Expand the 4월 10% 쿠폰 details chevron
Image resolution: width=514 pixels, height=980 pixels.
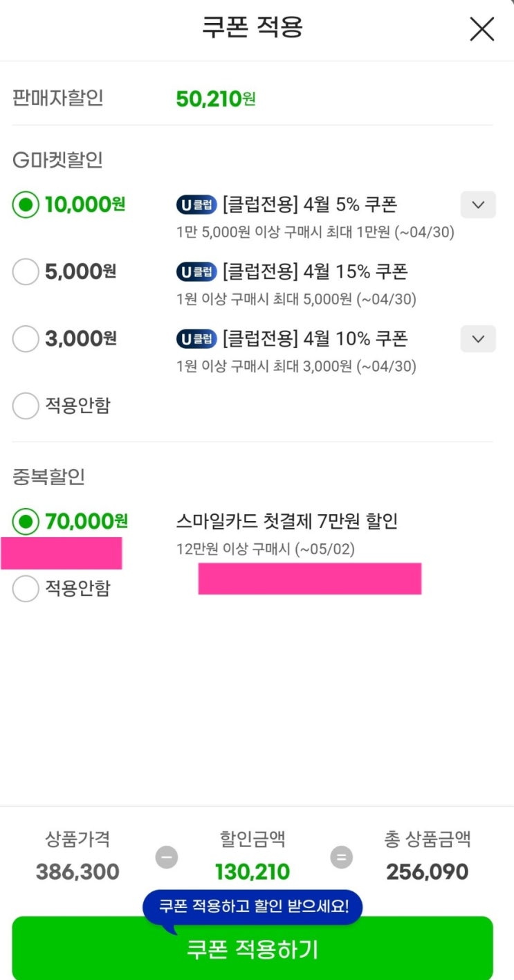(x=478, y=339)
